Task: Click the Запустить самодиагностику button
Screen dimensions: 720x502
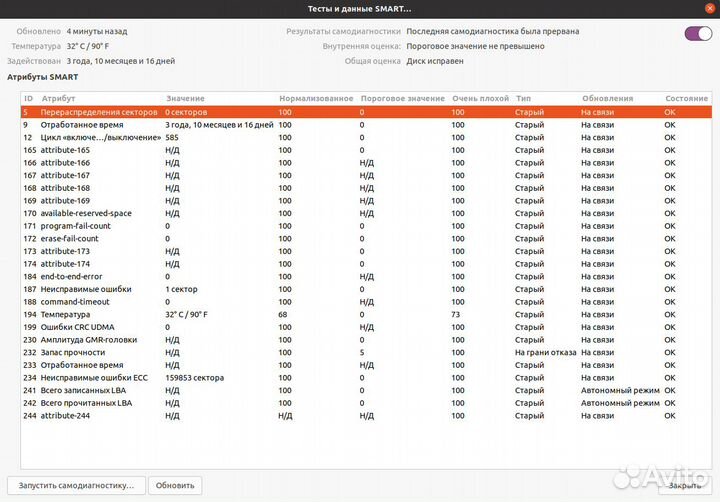Action: click(77, 485)
